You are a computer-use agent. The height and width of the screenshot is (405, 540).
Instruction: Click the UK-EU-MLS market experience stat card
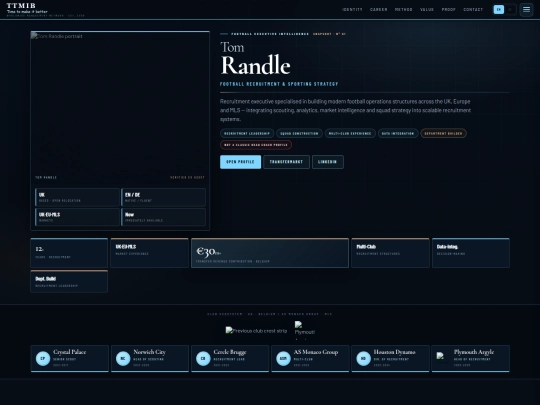coord(149,253)
